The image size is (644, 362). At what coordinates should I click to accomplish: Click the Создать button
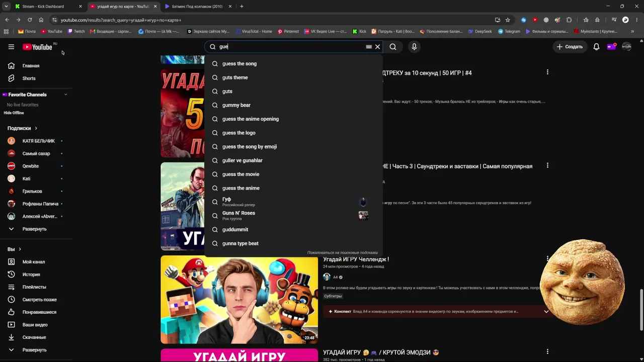coord(569,47)
